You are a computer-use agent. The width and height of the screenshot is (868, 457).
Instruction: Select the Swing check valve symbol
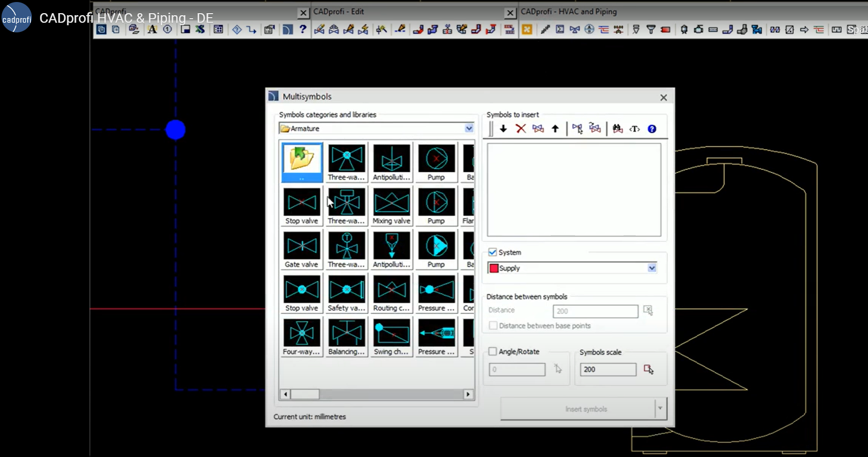[x=392, y=334]
